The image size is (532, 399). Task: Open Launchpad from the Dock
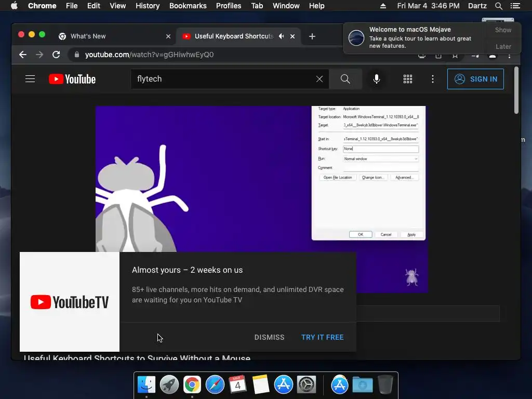pyautogui.click(x=169, y=385)
